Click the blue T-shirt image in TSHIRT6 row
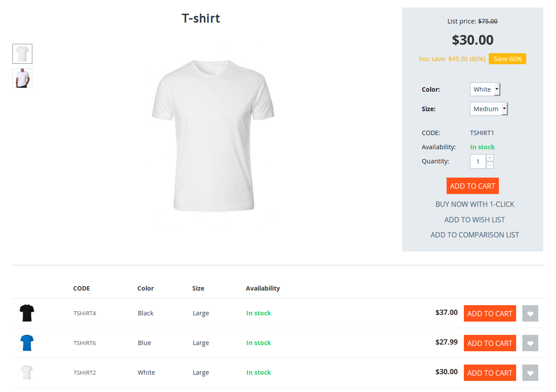The height and width of the screenshot is (392, 556). 27,343
